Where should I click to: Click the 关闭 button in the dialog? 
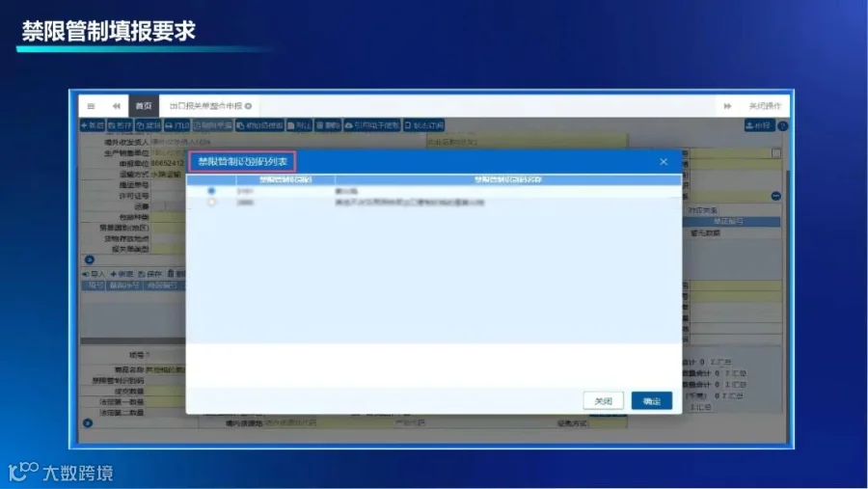pyautogui.click(x=604, y=401)
